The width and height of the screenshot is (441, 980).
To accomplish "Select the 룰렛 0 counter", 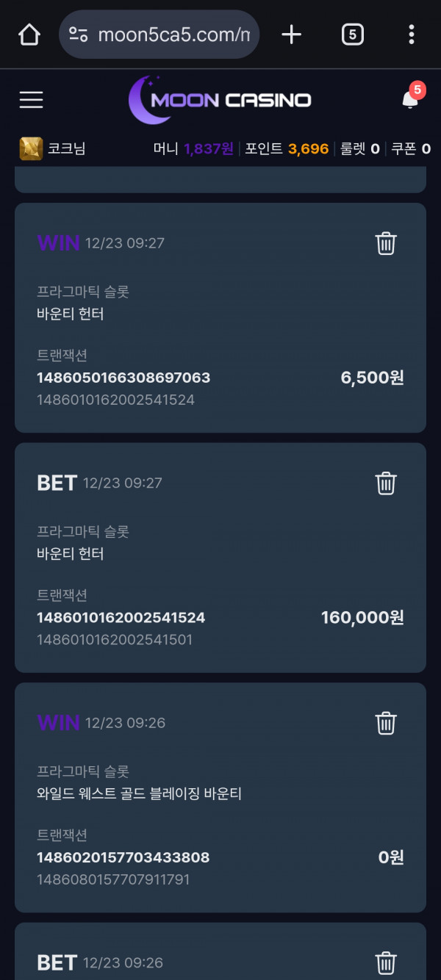I will [359, 148].
